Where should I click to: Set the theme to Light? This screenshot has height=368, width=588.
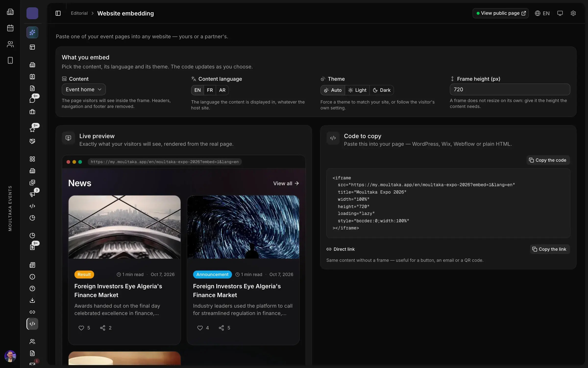(x=357, y=90)
